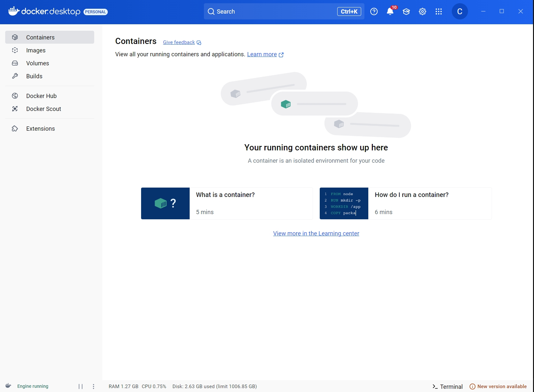Click the Search input field
The width and height of the screenshot is (534, 392).
tap(272, 12)
